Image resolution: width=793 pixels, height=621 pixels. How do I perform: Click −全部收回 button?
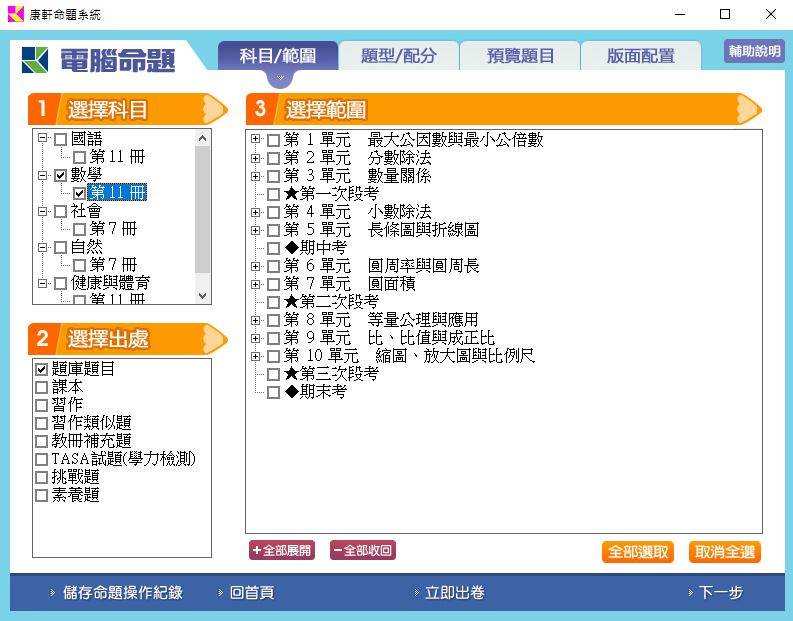coord(363,550)
